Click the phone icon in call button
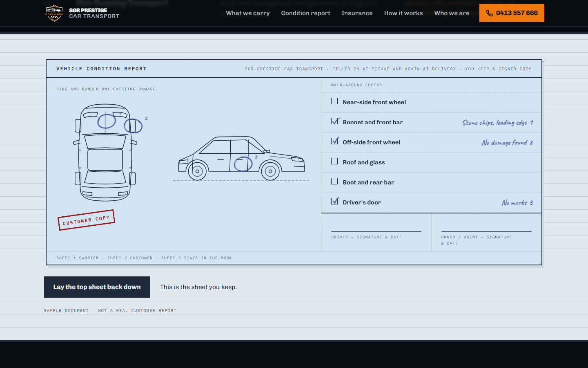588x368 pixels. pyautogui.click(x=489, y=13)
